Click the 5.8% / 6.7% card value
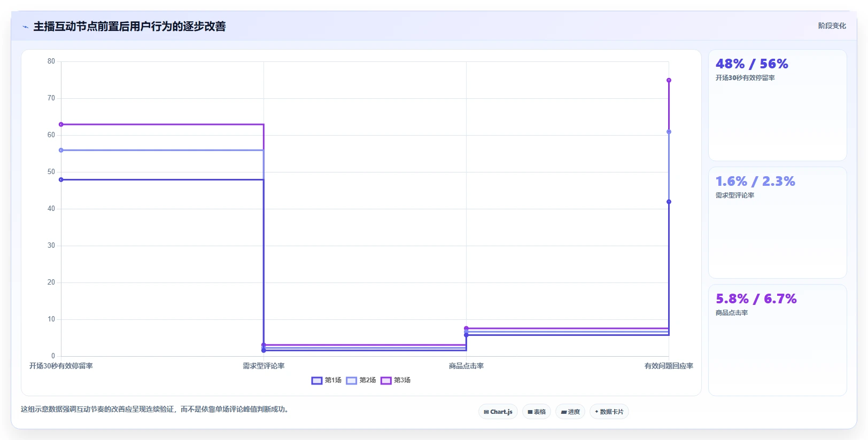The width and height of the screenshot is (868, 440). [756, 299]
